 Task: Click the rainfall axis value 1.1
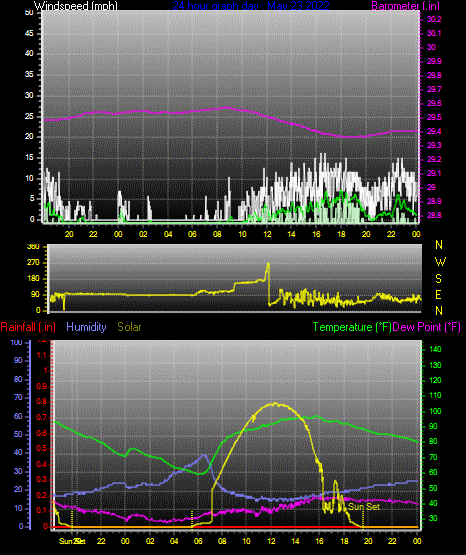click(x=42, y=355)
